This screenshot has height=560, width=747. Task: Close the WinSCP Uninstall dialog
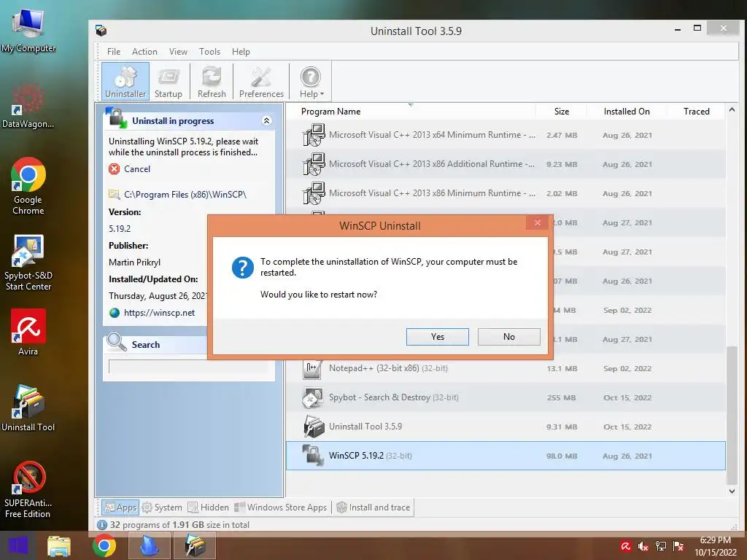pos(538,223)
